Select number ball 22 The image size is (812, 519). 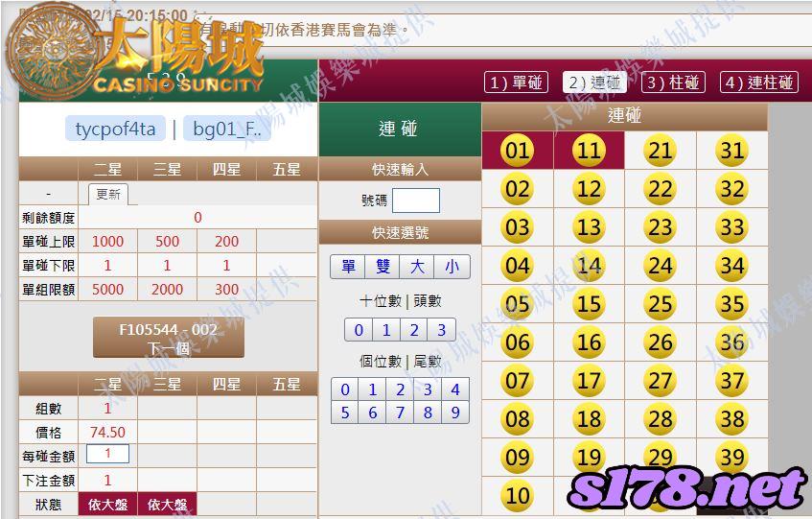point(661,189)
